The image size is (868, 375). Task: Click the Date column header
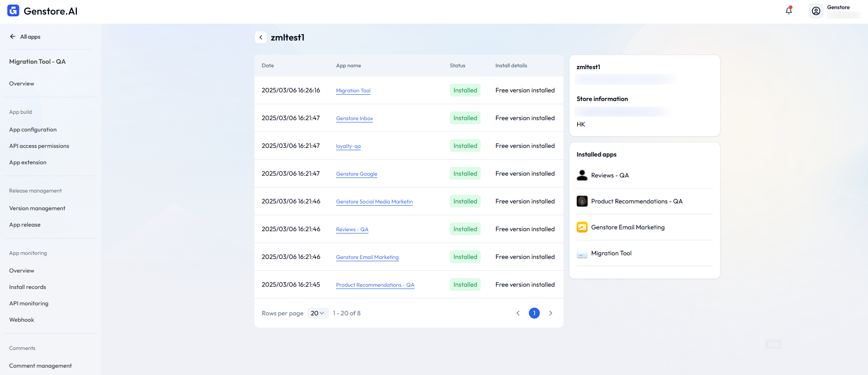[x=268, y=66]
